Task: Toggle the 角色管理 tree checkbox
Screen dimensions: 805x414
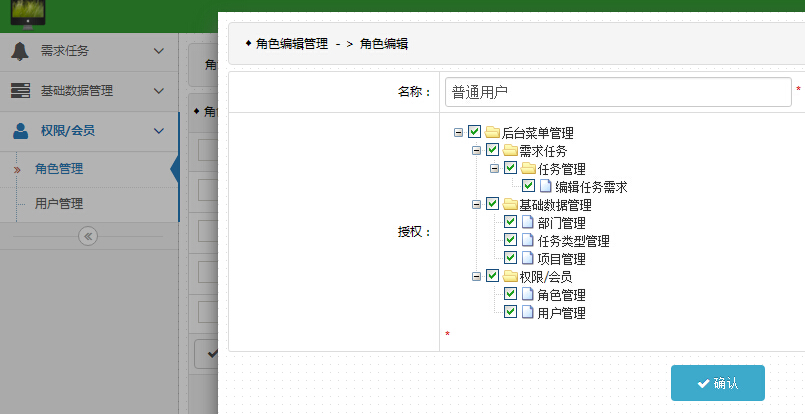Action: (510, 294)
